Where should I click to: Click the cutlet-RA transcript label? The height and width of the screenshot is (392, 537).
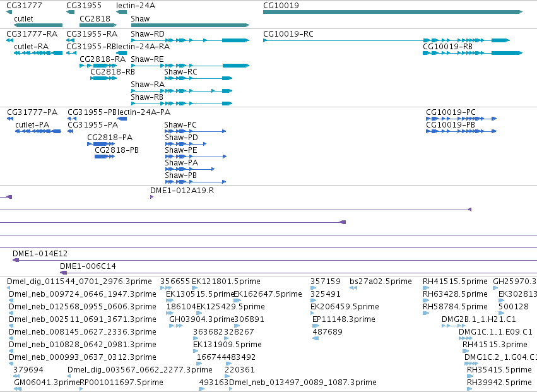[31, 47]
